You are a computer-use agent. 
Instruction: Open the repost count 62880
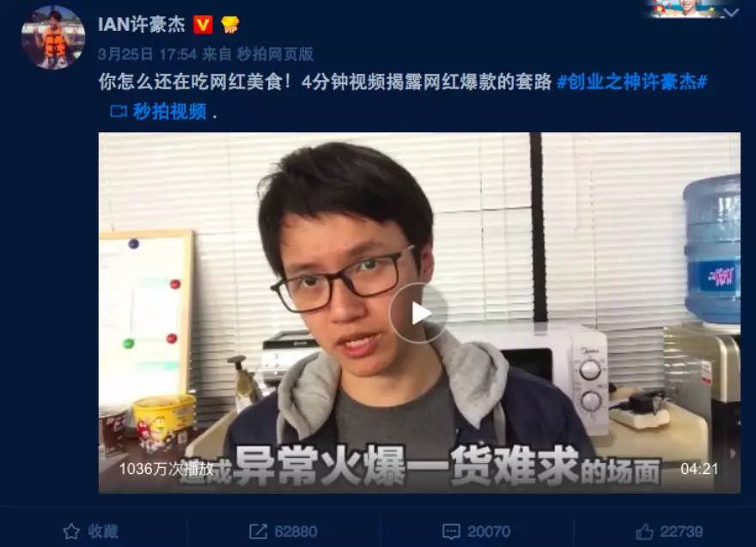pos(296,532)
